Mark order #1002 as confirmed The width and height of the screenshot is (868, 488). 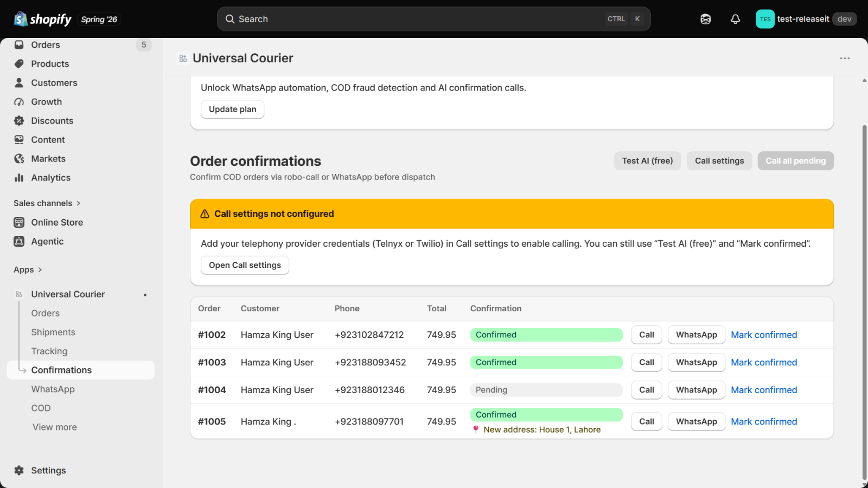coord(764,335)
